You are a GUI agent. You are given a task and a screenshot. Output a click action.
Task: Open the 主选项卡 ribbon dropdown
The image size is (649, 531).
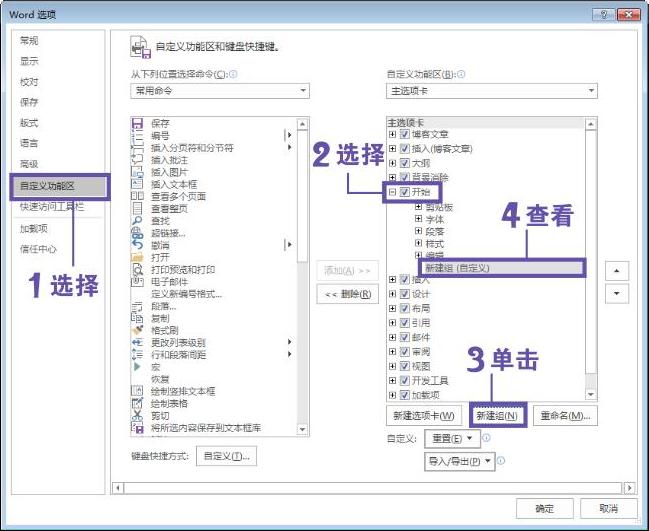(492, 91)
